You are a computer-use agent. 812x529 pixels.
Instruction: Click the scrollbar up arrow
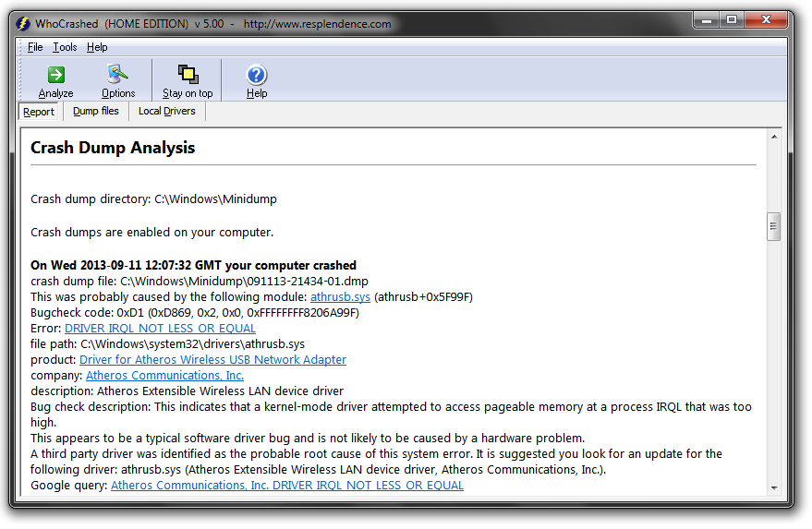(x=774, y=138)
